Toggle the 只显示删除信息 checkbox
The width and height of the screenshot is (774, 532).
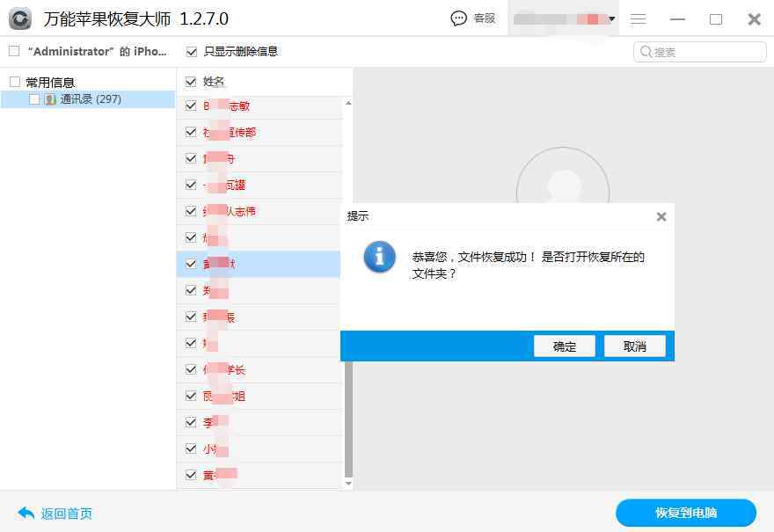(192, 51)
